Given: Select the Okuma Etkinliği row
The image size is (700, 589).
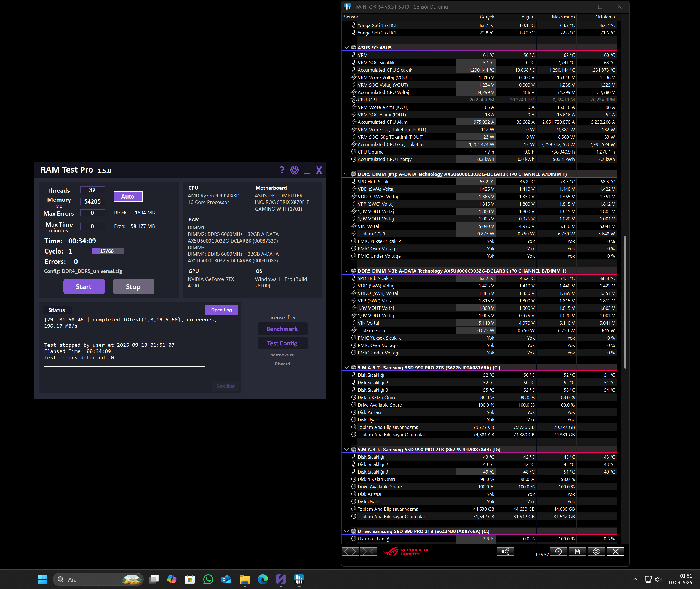Looking at the screenshot, I should [479, 539].
